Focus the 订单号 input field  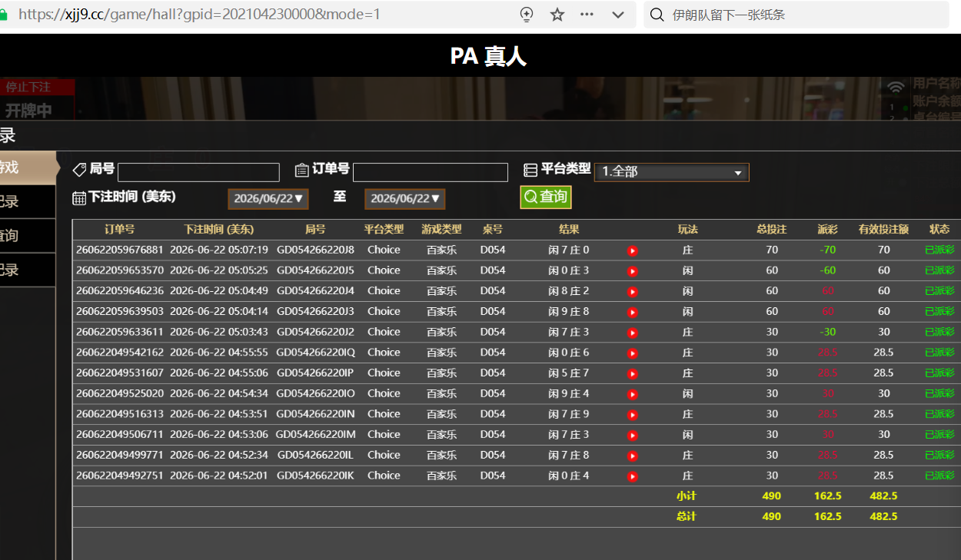click(431, 172)
